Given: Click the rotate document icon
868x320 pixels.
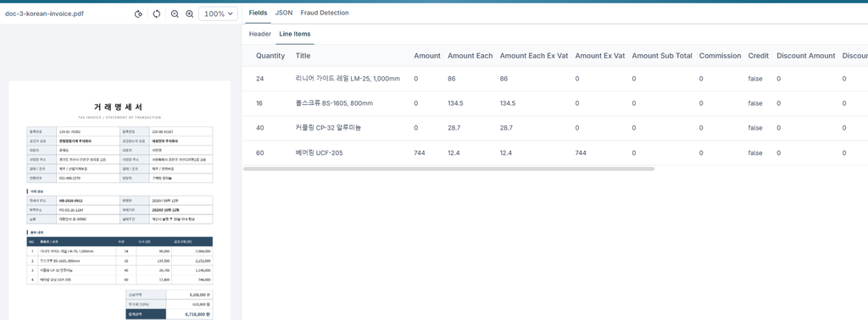Looking at the screenshot, I should coord(138,14).
